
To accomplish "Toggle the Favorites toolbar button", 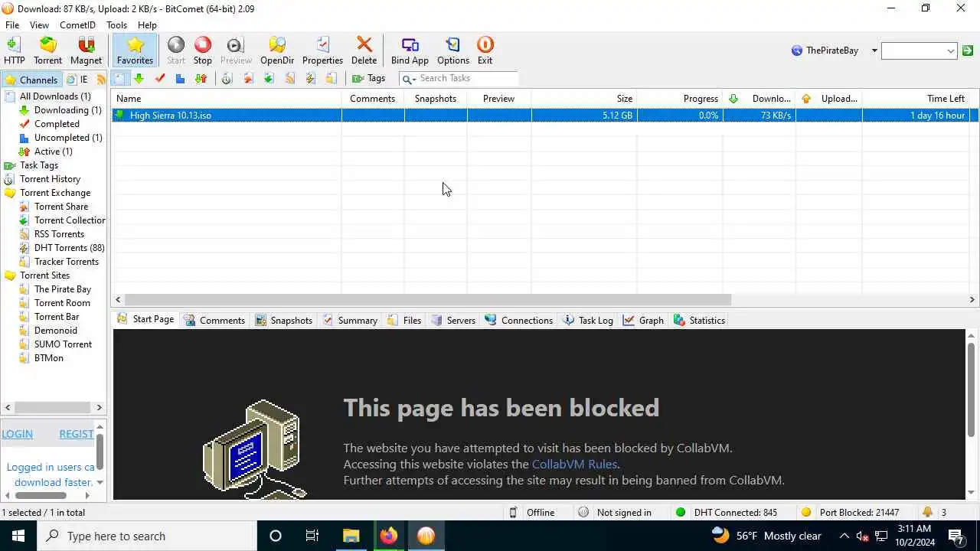I will click(x=135, y=51).
